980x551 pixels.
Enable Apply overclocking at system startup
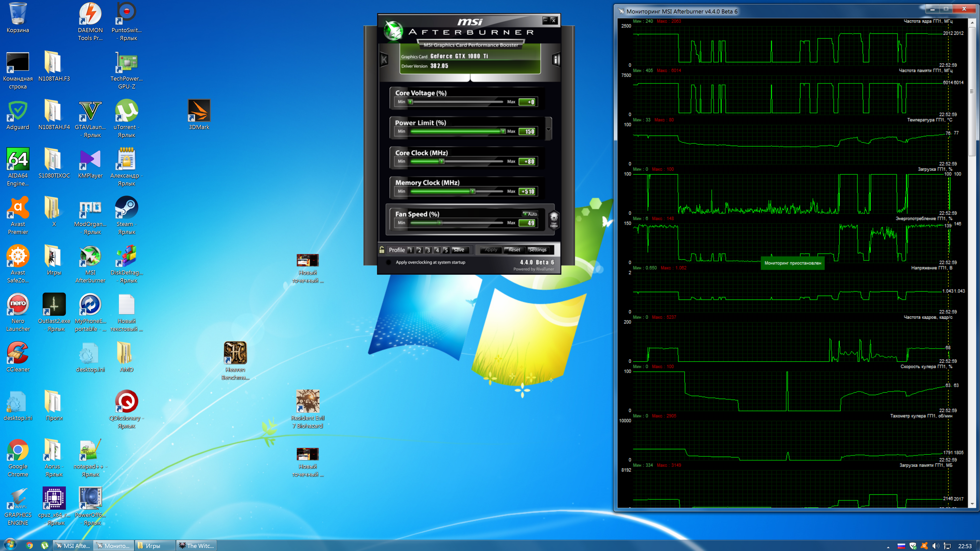click(x=388, y=262)
